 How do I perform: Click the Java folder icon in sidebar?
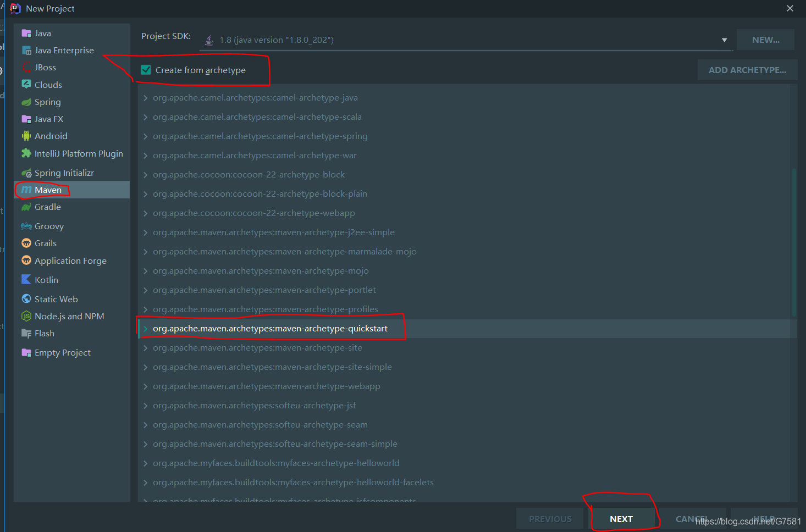tap(26, 33)
